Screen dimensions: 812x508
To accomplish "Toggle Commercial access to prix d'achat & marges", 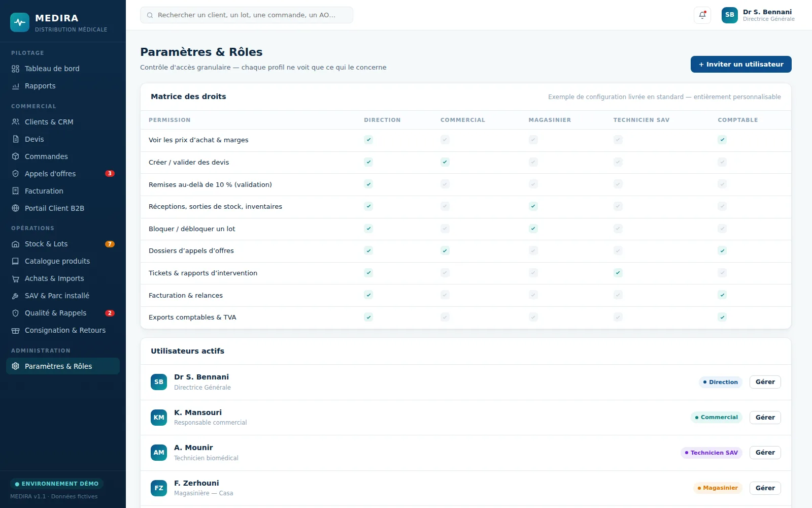I will [445, 140].
